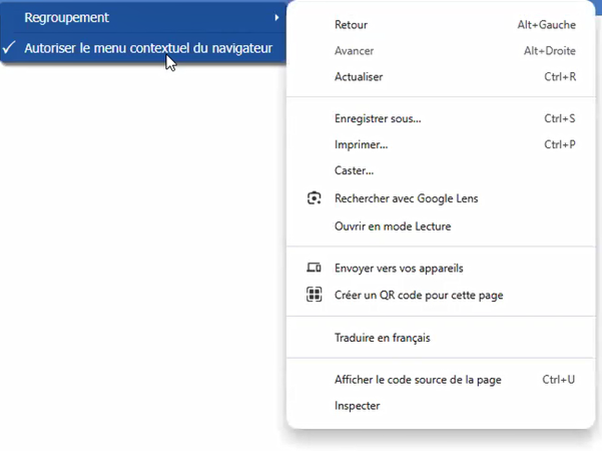
Task: Select Créer un QR code pour cette page
Action: click(x=441, y=295)
